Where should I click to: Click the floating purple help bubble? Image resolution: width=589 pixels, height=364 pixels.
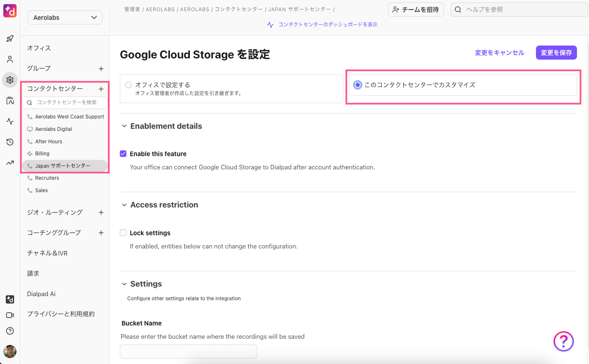point(564,341)
